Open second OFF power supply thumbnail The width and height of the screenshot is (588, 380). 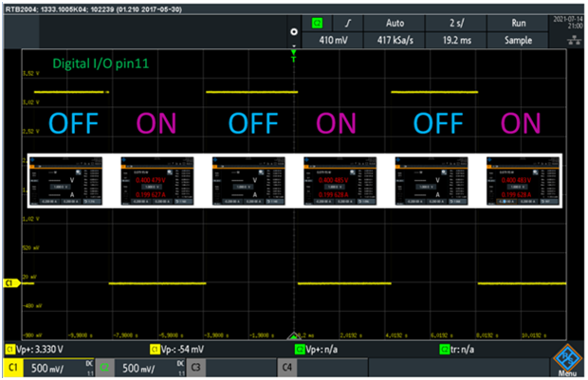248,181
